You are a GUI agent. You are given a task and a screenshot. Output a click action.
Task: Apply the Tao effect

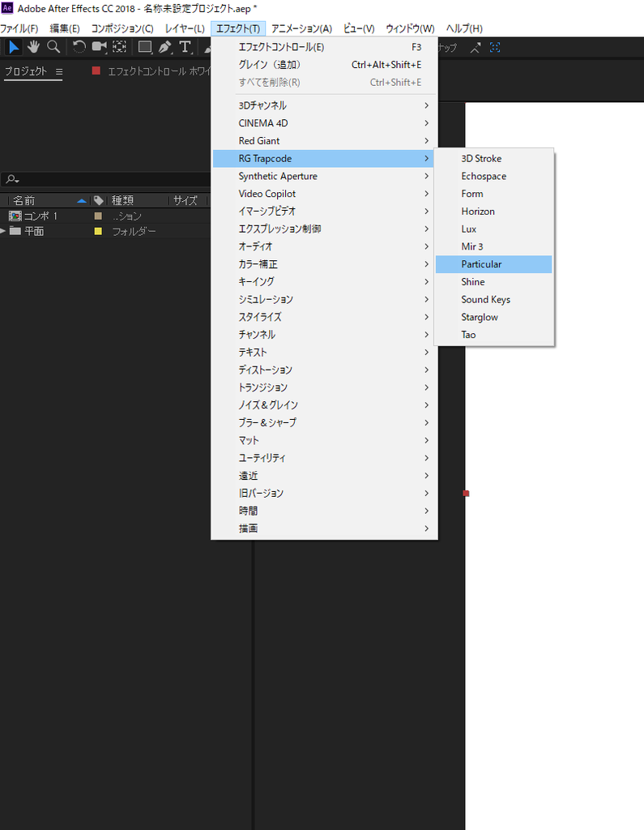(493, 335)
